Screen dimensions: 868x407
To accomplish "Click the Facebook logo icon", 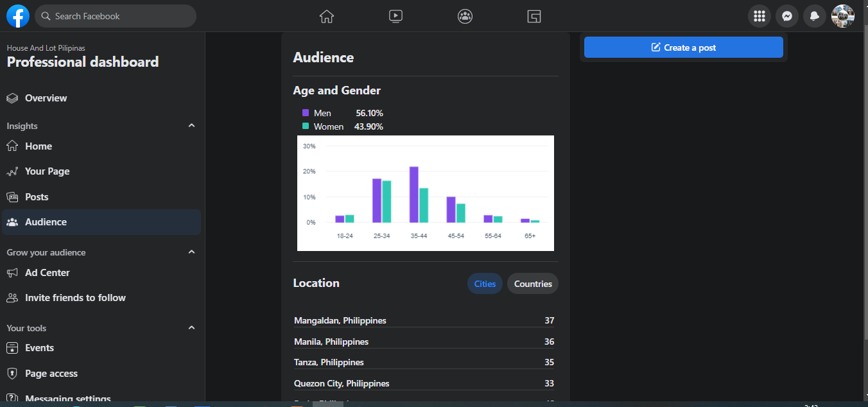I will point(18,16).
